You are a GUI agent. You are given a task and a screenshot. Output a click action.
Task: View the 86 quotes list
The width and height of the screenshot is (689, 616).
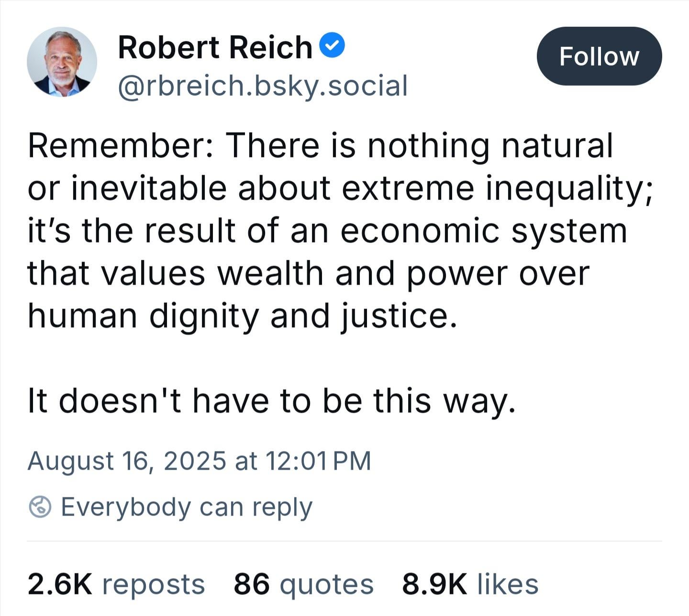pyautogui.click(x=303, y=584)
